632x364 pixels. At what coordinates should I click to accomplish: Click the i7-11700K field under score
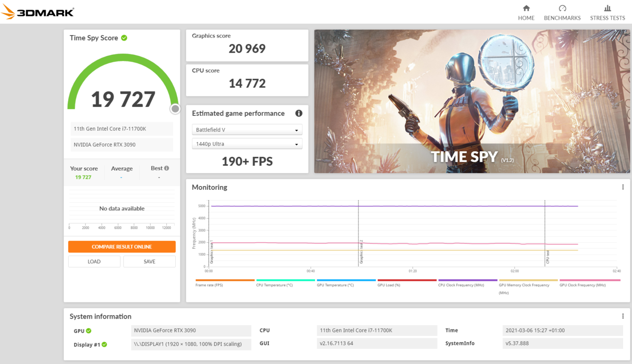(x=122, y=129)
